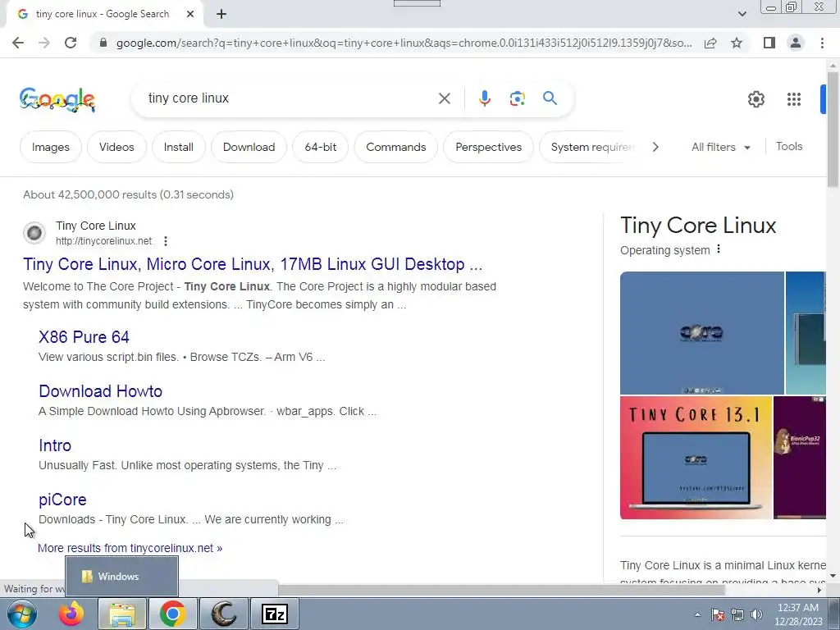The height and width of the screenshot is (630, 840).
Task: Select the Perspectives filter chip
Action: pyautogui.click(x=489, y=147)
